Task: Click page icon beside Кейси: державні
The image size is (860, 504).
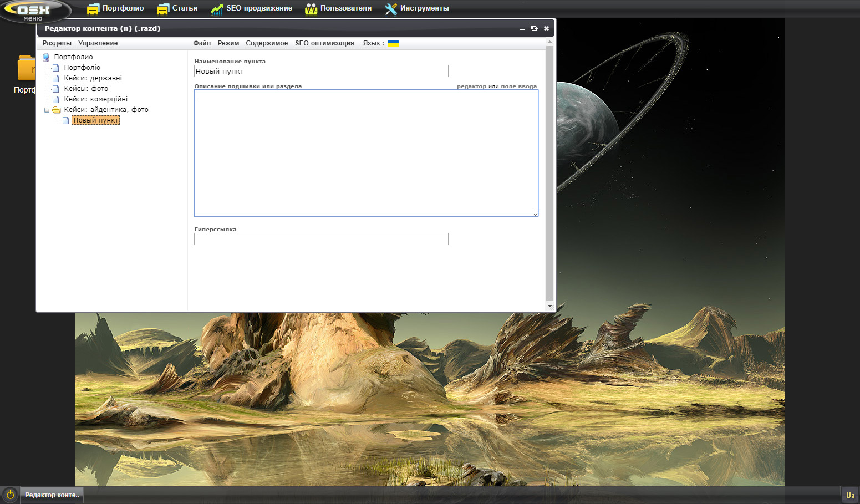Action: (55, 78)
